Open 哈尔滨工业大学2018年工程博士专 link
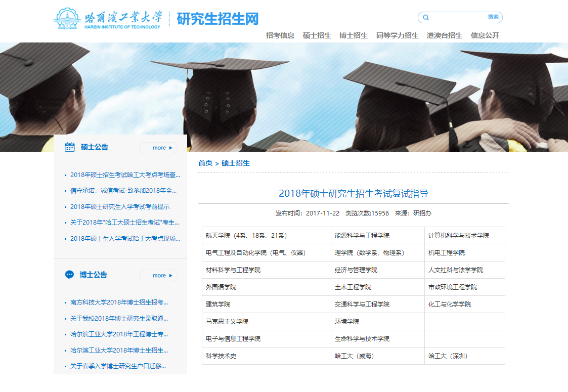Image resolution: width=568 pixels, height=392 pixels. tap(119, 334)
